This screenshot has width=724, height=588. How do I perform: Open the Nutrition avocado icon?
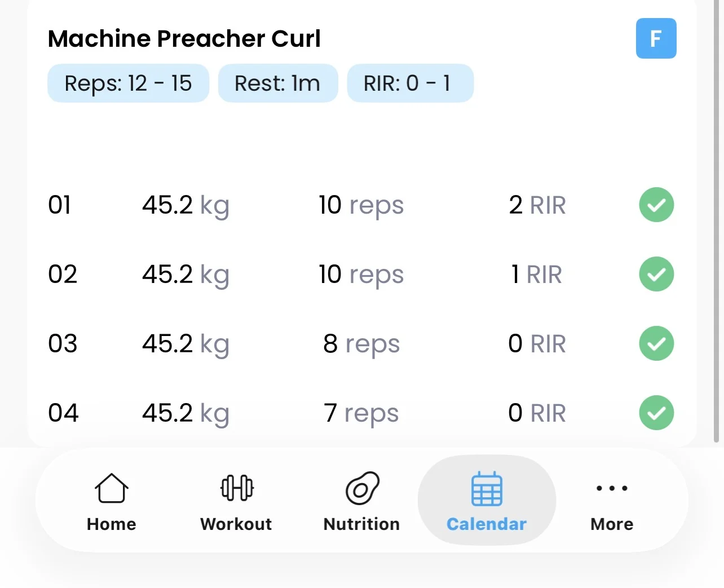(x=362, y=488)
